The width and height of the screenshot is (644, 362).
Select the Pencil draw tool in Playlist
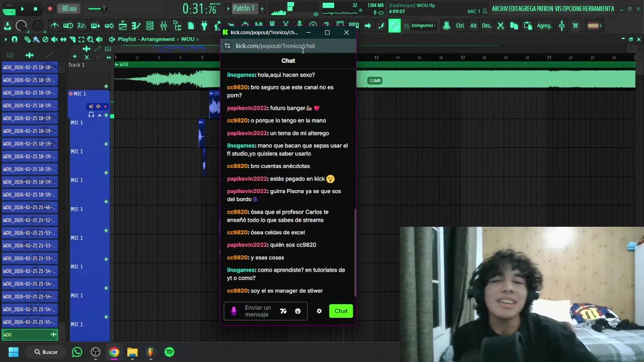pos(28,39)
